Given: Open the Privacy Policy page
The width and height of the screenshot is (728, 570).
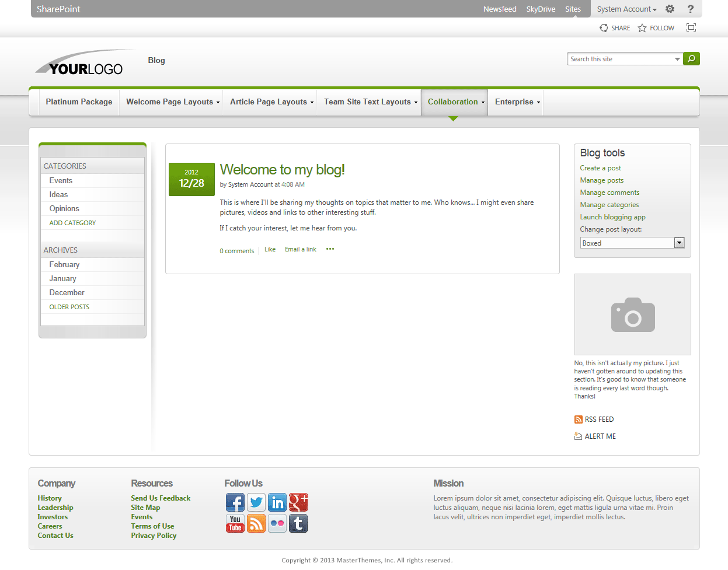Looking at the screenshot, I should (x=154, y=536).
